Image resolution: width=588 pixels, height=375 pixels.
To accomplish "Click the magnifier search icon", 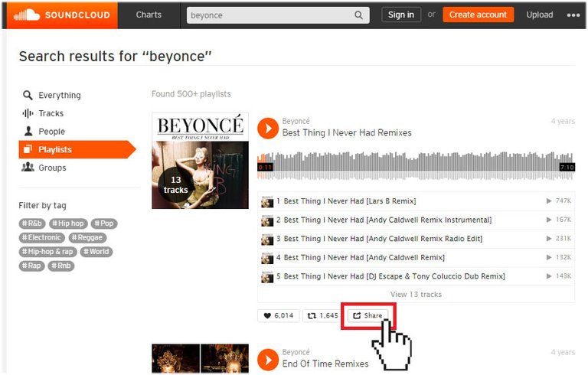I will (x=358, y=15).
